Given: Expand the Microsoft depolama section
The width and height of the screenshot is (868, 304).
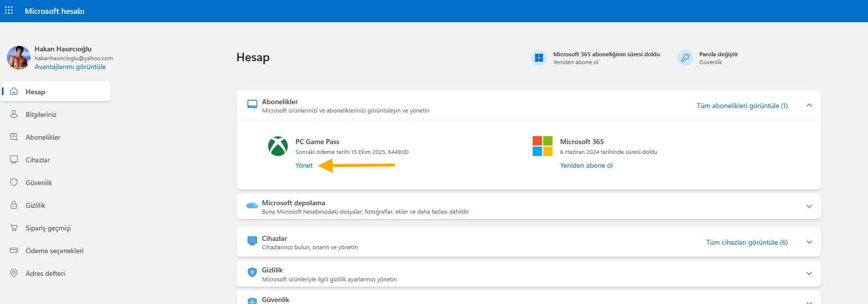Looking at the screenshot, I should [x=809, y=206].
